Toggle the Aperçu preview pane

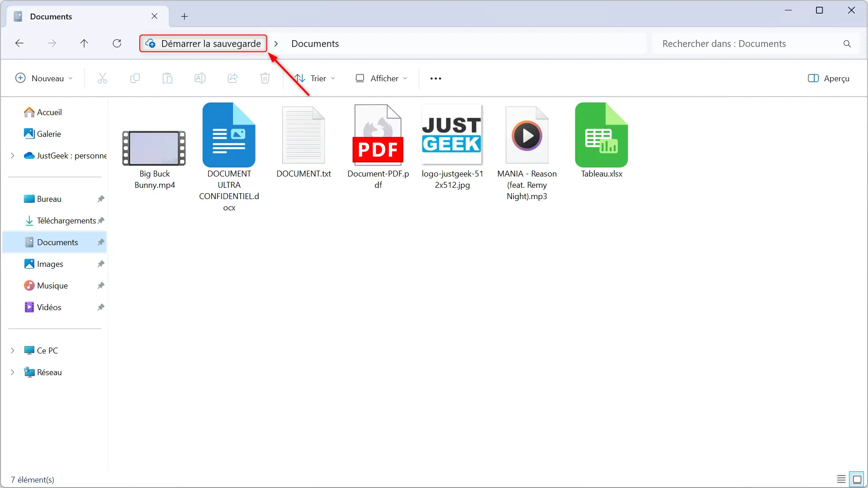(x=829, y=79)
